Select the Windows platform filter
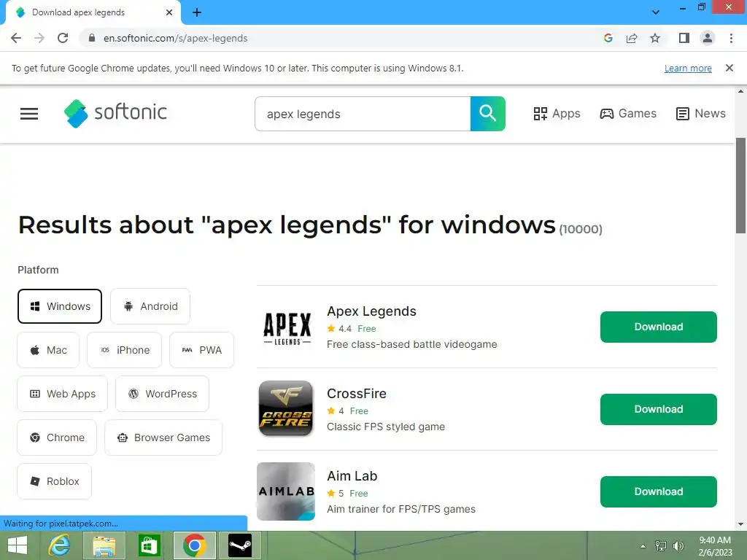 coord(60,306)
